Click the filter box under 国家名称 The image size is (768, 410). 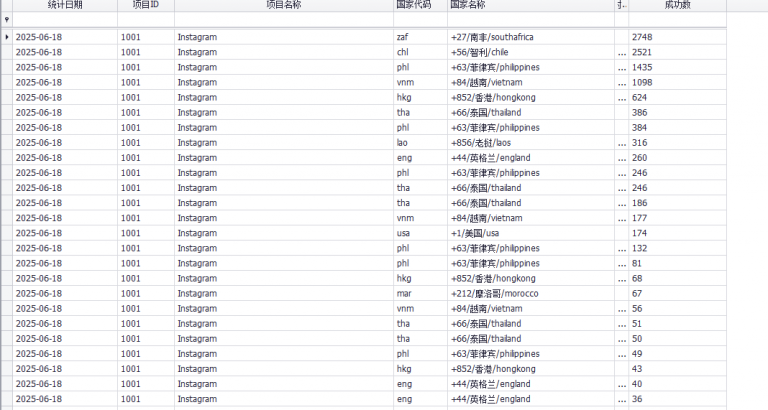click(531, 20)
